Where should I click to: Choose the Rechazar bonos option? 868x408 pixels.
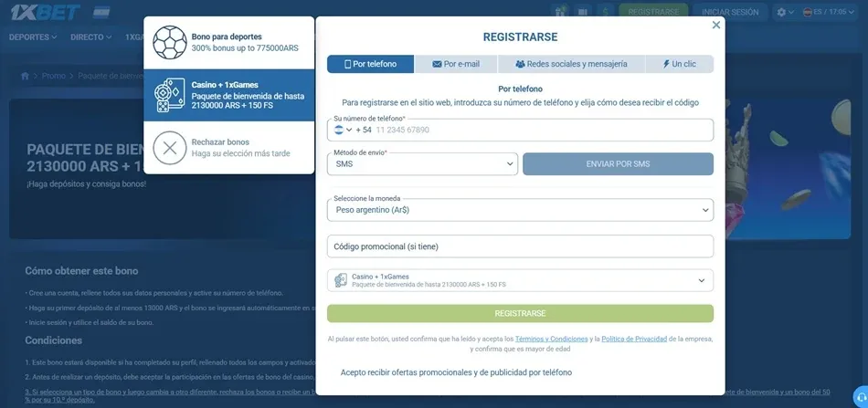pyautogui.click(x=229, y=148)
